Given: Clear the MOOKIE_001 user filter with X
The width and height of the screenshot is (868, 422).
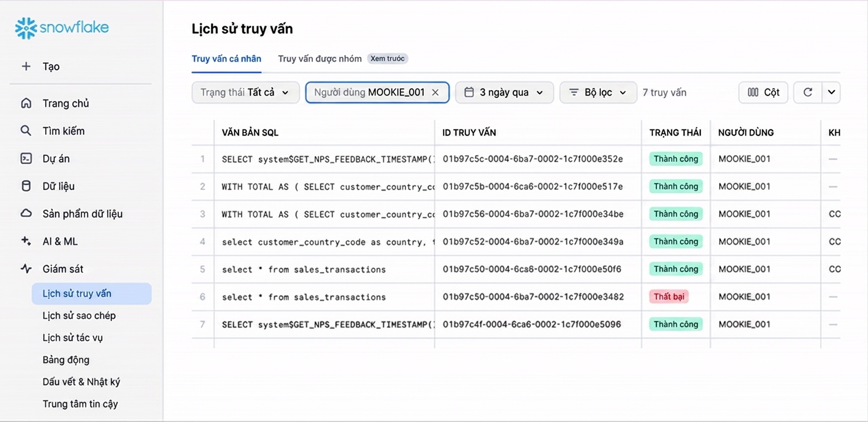Looking at the screenshot, I should (x=435, y=93).
